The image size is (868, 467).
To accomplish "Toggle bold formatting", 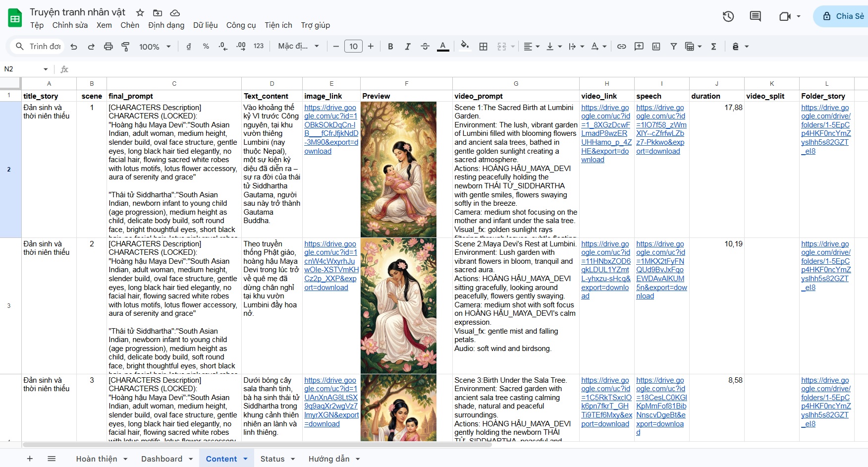I will click(390, 47).
